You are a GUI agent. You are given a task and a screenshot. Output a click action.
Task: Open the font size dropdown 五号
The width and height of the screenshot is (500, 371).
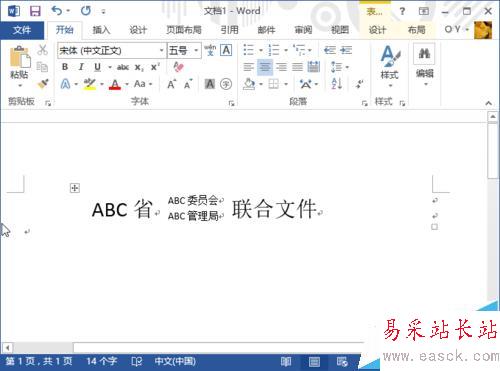coord(196,50)
